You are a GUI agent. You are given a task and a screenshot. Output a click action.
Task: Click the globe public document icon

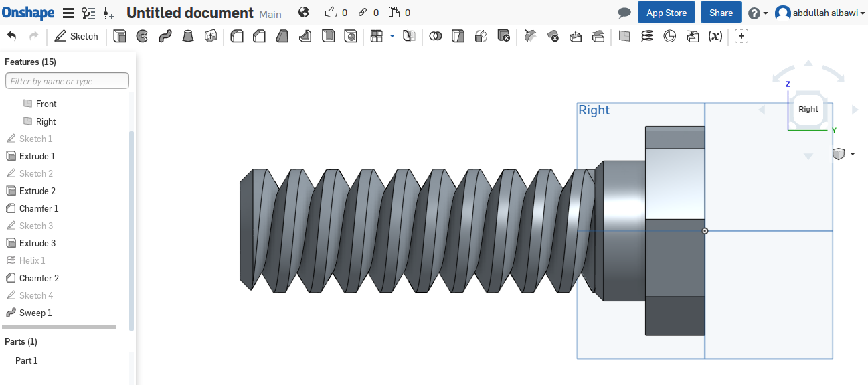click(x=304, y=12)
